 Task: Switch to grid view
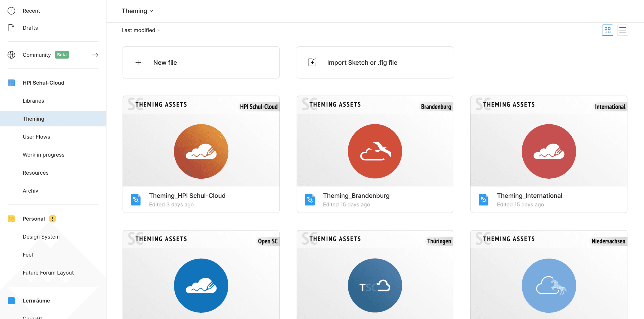pyautogui.click(x=607, y=30)
